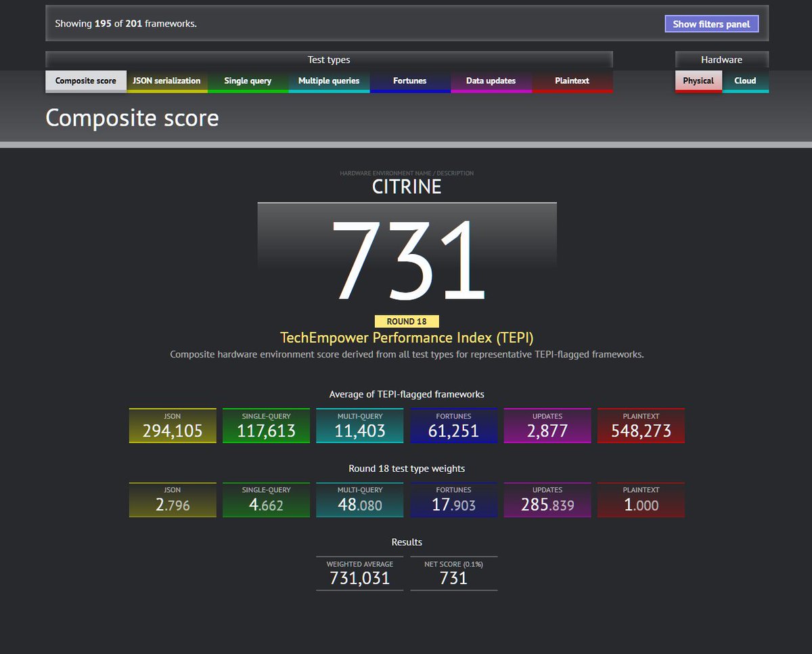Select the Plaintext test type tab

click(x=572, y=81)
